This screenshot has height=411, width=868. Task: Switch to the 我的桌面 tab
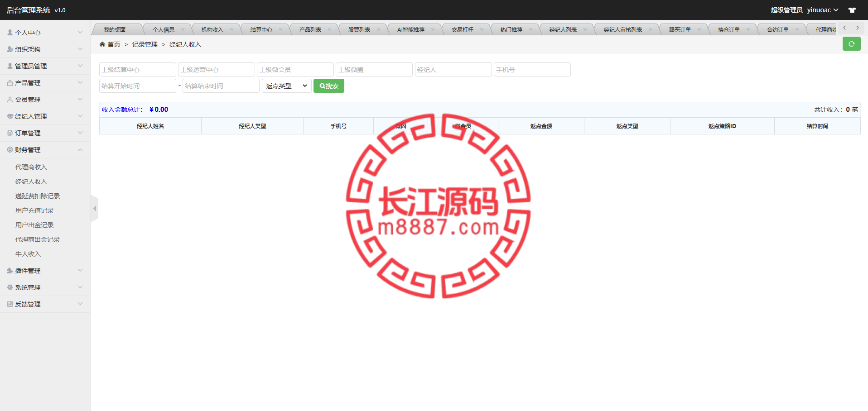coord(115,30)
